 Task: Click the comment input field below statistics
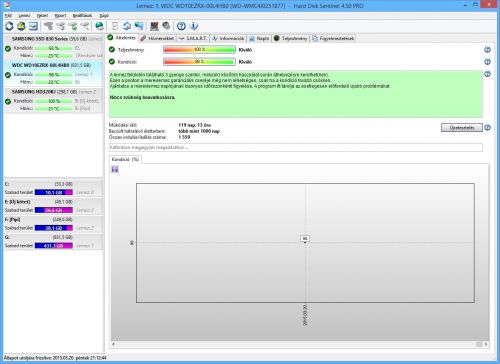[x=296, y=147]
